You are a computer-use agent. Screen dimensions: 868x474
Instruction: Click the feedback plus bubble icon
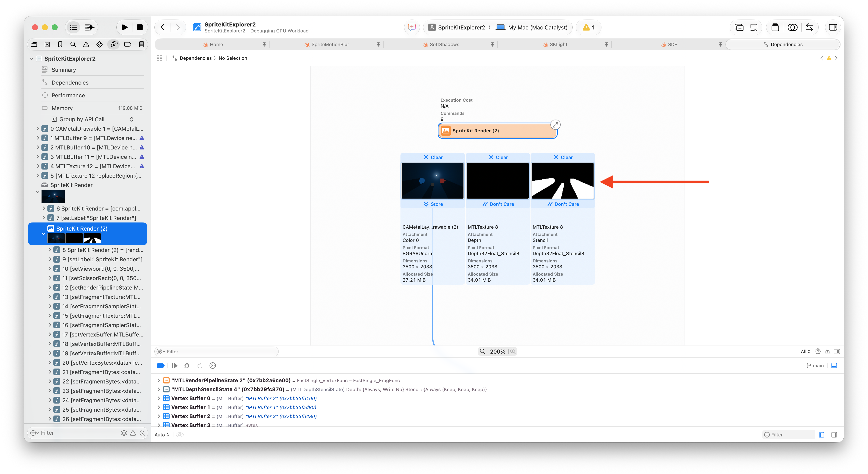point(411,27)
